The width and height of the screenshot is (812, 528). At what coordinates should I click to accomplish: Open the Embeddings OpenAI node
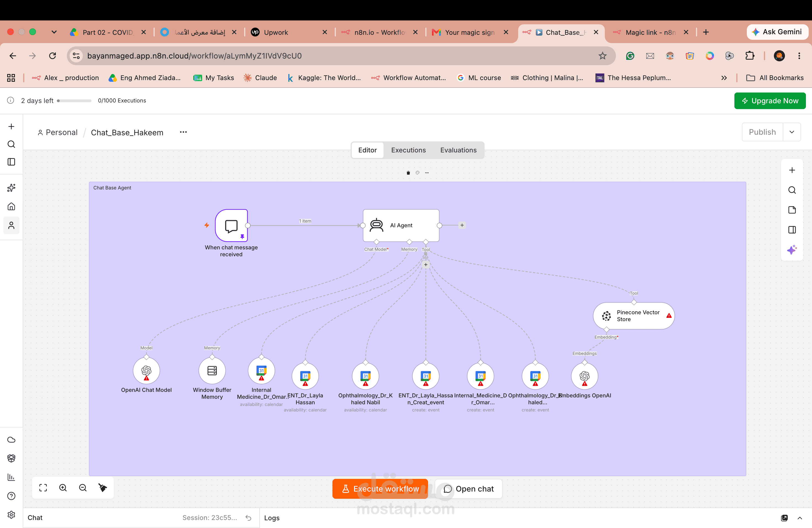coord(584,376)
